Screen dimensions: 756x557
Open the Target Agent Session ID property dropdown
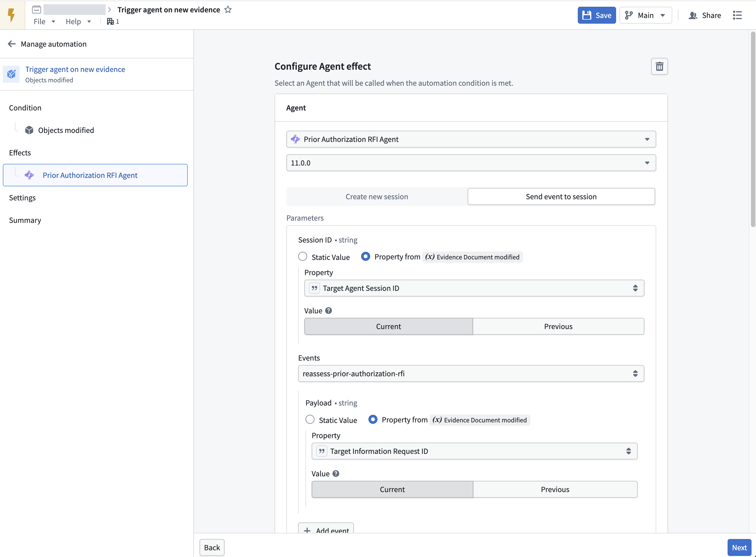pyautogui.click(x=474, y=288)
